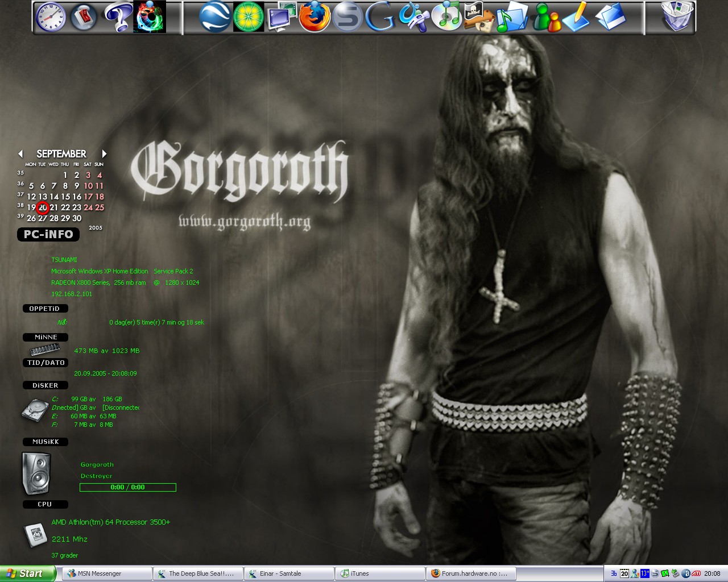This screenshot has height=582, width=728.
Task: Switch to iTunes taskbar button
Action: tap(380, 573)
